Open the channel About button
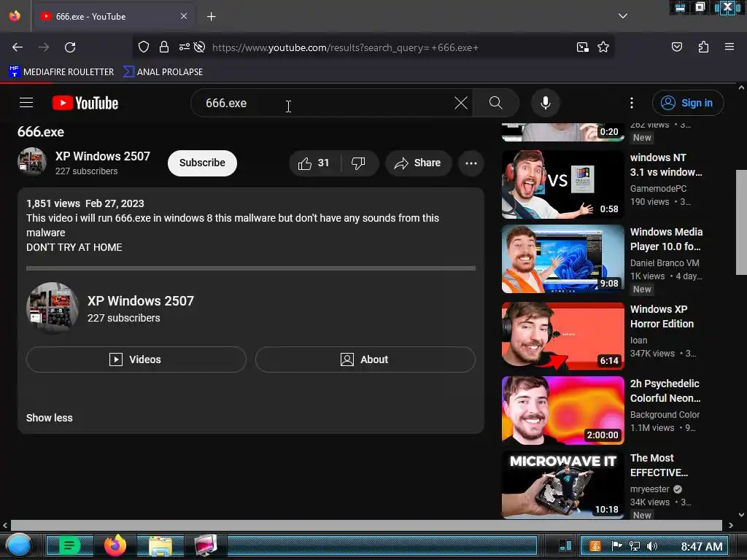The image size is (747, 560). (x=365, y=359)
